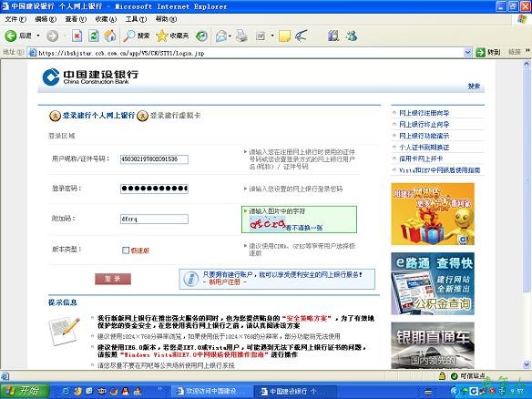532x399 pixels.
Task: Open Favorites star icon (收藏夹)
Action: click(162, 36)
